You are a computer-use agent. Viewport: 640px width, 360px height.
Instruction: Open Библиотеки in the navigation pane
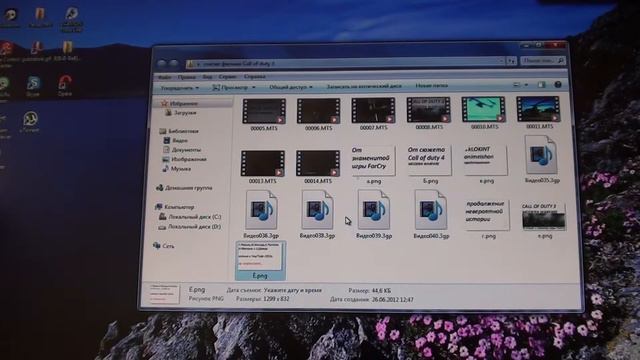[183, 131]
